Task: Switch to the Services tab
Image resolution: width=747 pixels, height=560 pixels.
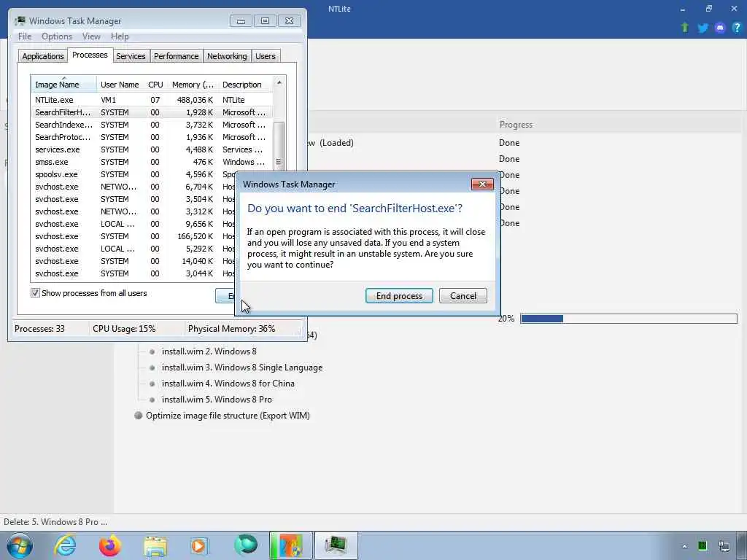Action: tap(131, 55)
